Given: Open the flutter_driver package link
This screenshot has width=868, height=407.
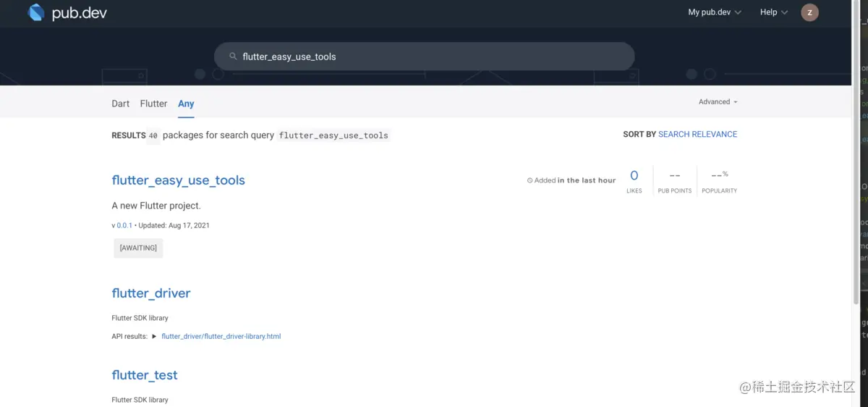Looking at the screenshot, I should click(x=151, y=293).
